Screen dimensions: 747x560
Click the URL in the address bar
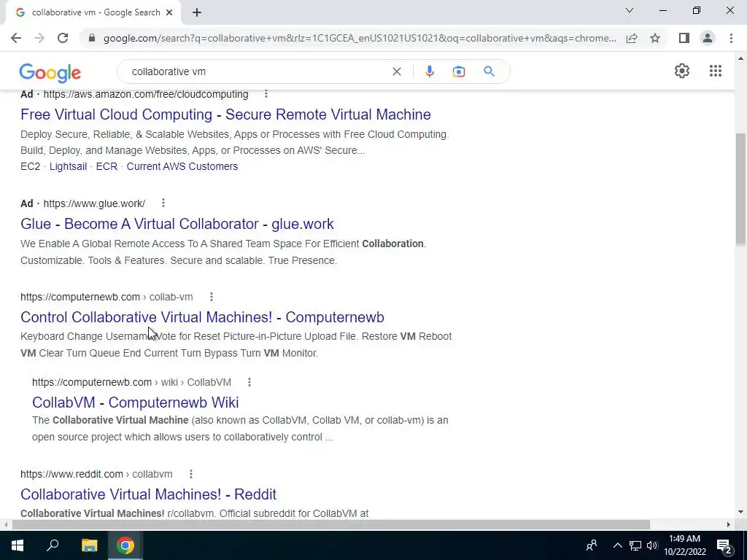pos(360,38)
